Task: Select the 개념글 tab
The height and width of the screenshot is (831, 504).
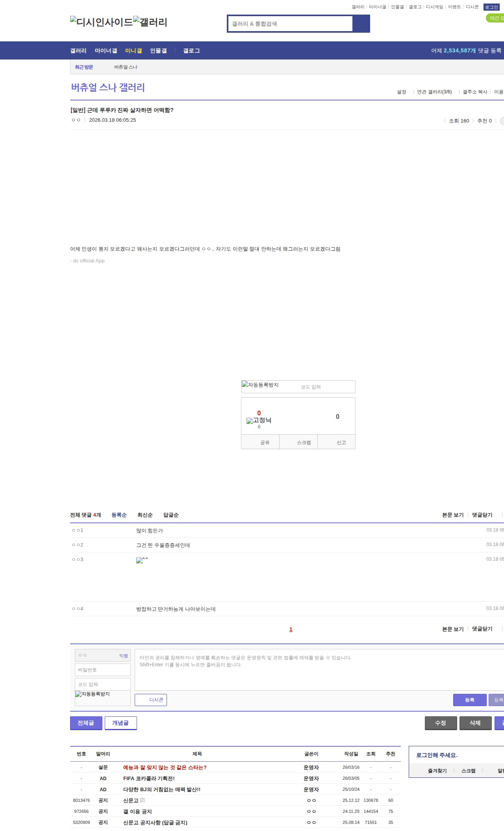Action: (x=120, y=723)
